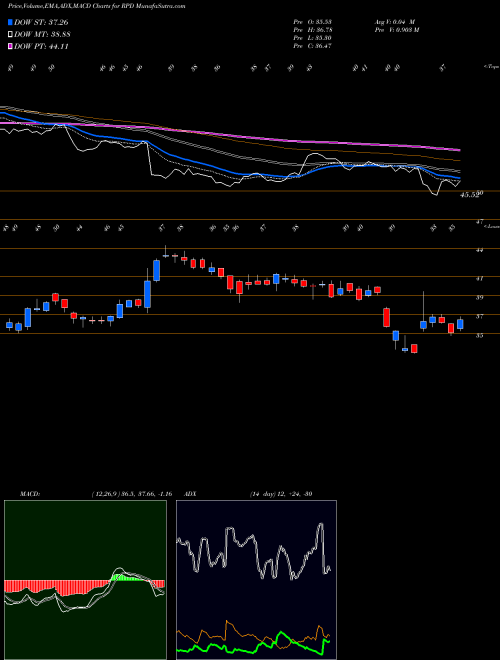Click the previous High value 36.78
The height and width of the screenshot is (660, 500).
(x=322, y=30)
